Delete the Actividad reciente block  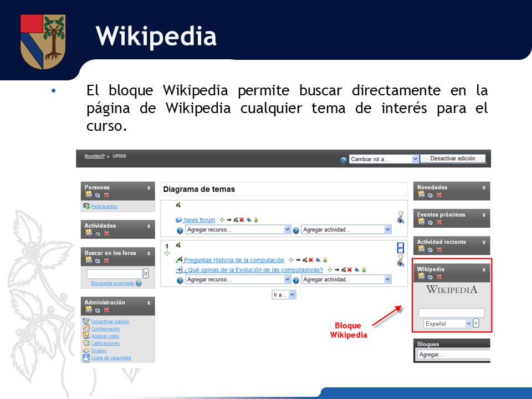pyautogui.click(x=439, y=249)
